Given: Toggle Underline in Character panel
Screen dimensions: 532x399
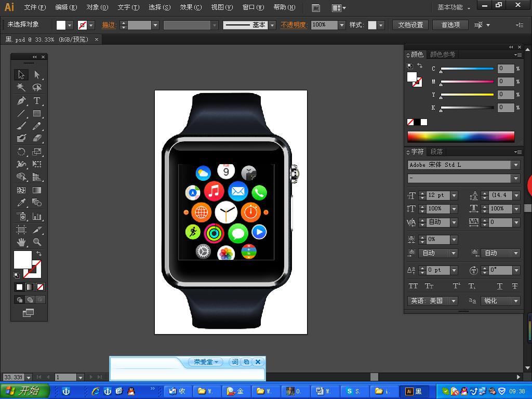Looking at the screenshot, I should [x=499, y=286].
